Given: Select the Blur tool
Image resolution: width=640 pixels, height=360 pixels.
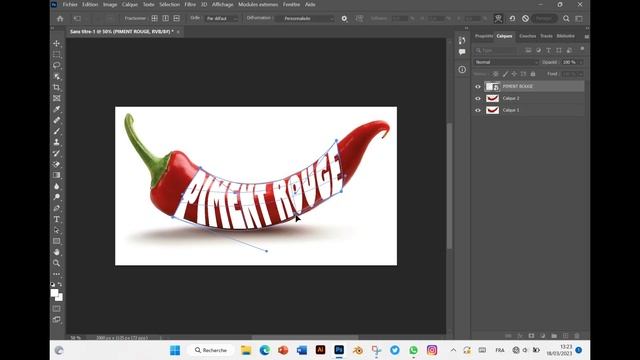Looking at the screenshot, I should (x=57, y=187).
